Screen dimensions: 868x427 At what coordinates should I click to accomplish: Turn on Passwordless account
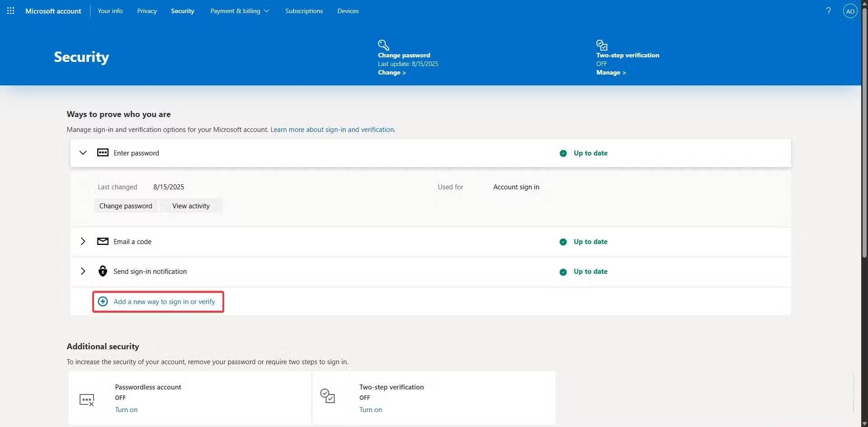click(x=126, y=409)
